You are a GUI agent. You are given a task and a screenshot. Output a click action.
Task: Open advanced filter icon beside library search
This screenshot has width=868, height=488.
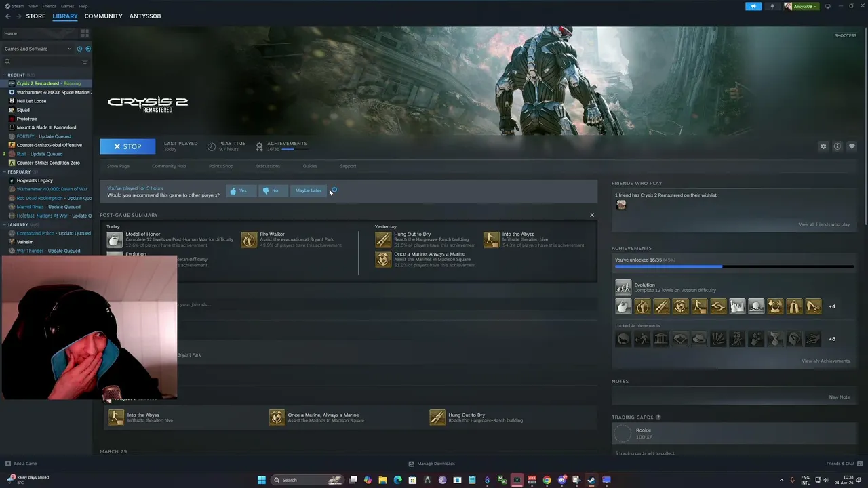(x=85, y=62)
